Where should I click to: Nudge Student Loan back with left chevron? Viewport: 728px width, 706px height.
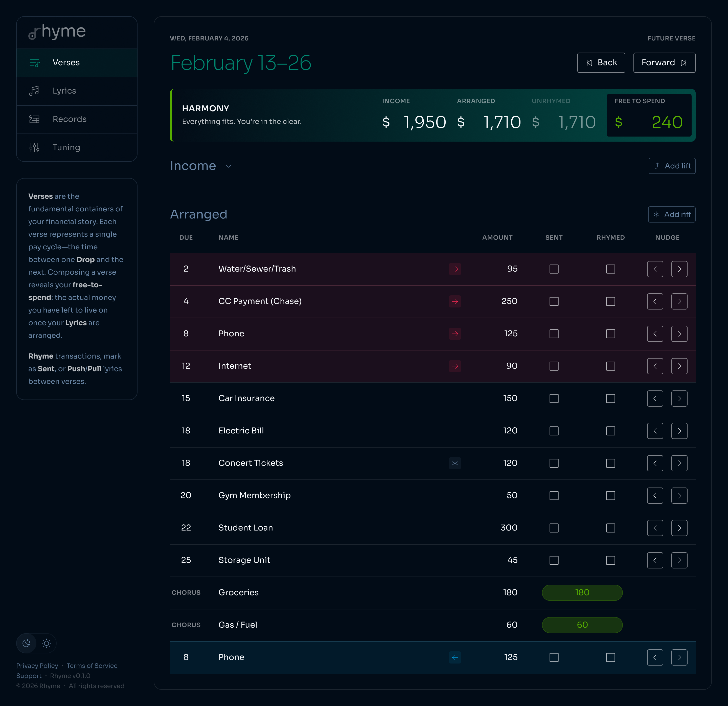655,528
